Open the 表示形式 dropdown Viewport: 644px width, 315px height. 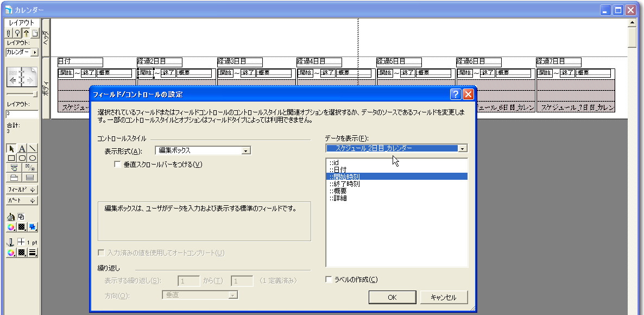(x=246, y=151)
